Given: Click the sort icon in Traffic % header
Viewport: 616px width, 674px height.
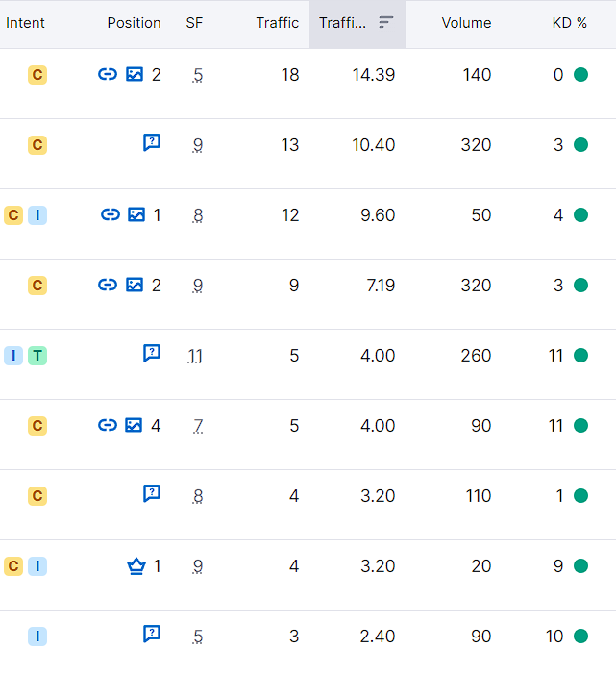Looking at the screenshot, I should 385,22.
